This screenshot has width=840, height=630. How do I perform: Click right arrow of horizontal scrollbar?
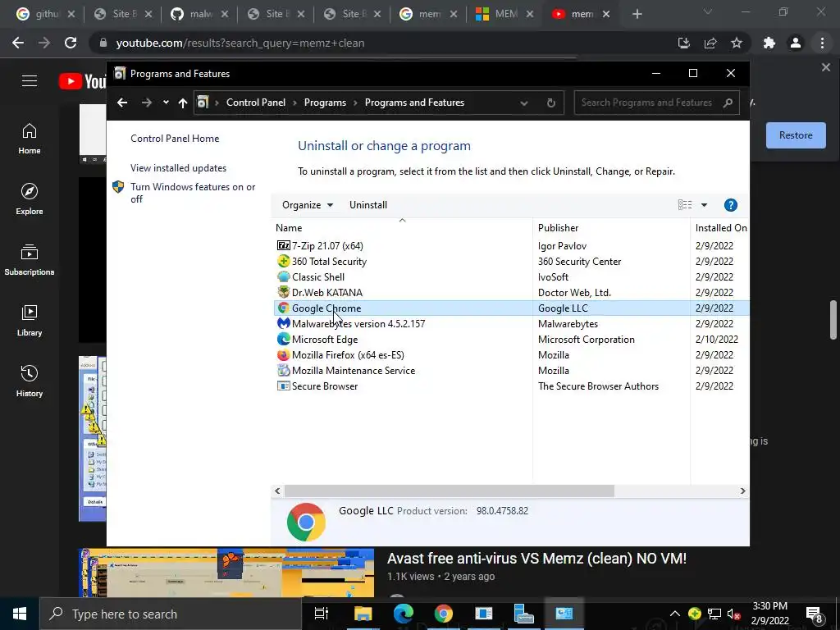(742, 491)
